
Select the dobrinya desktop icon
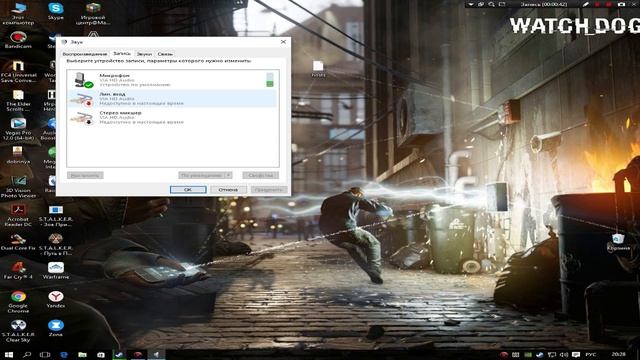[18, 155]
